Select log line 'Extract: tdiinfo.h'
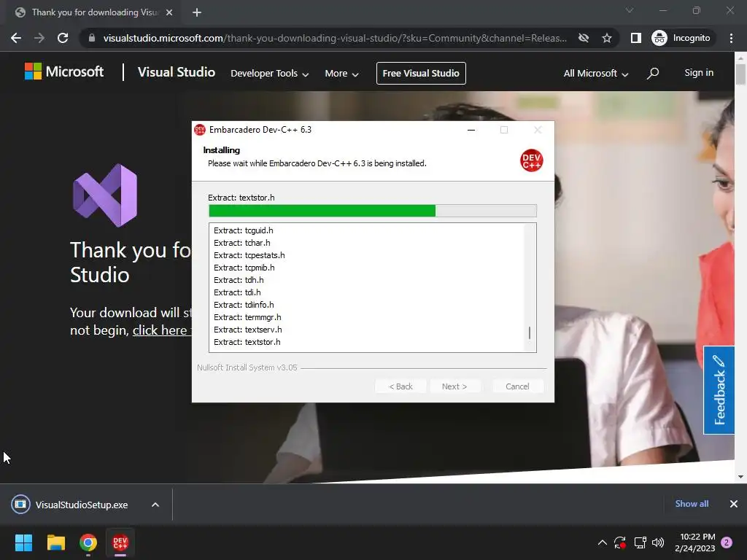The width and height of the screenshot is (747, 560). coord(244,305)
